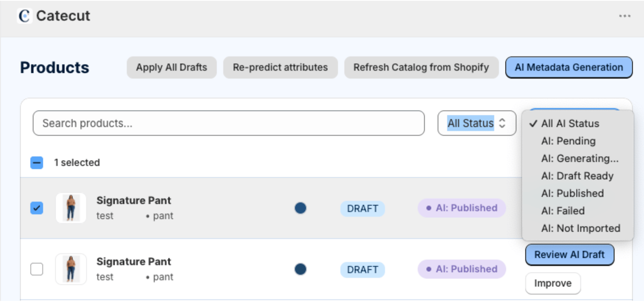Image resolution: width=644 pixels, height=307 pixels.
Task: Click AI: Published badge in first row
Action: tap(462, 208)
